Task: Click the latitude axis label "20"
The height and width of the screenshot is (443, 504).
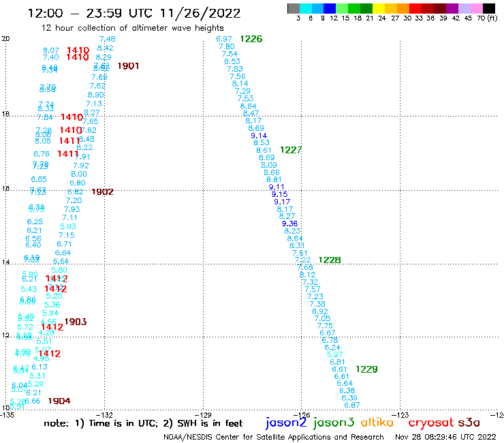Action: [5, 39]
